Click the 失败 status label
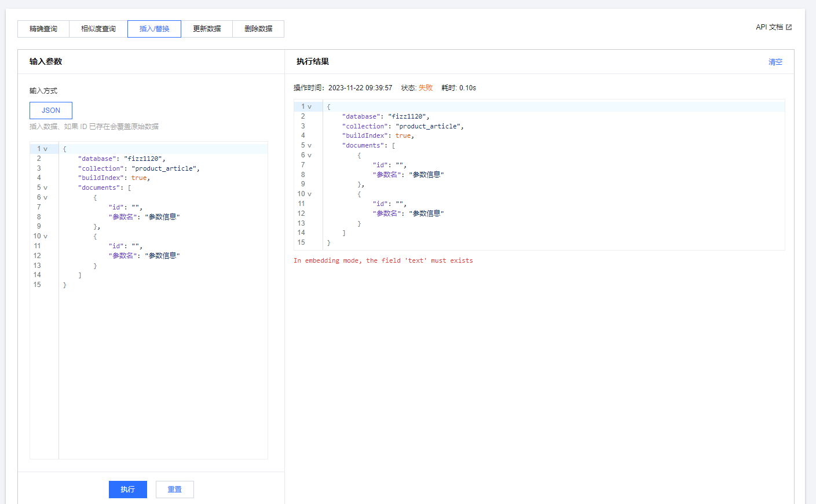 [x=426, y=88]
